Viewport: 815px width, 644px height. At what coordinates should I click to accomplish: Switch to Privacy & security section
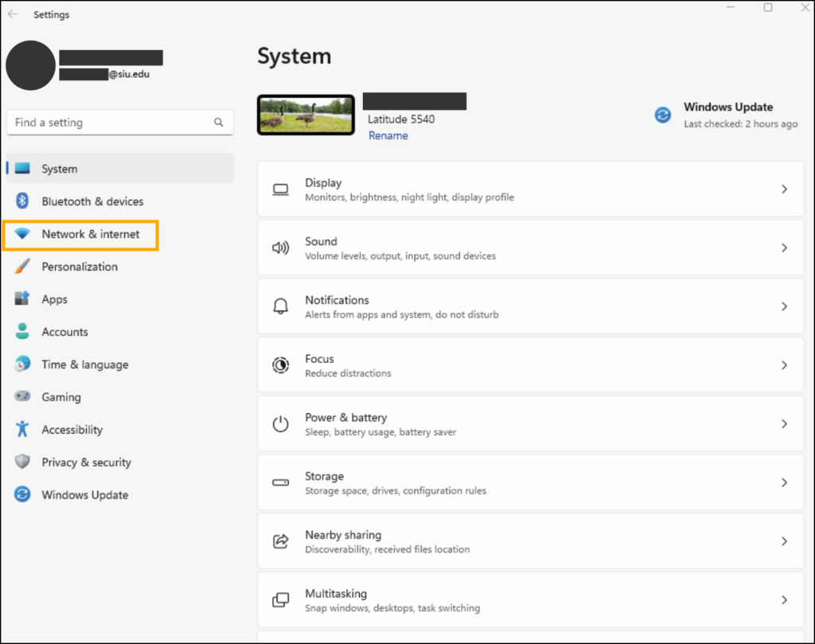81,462
